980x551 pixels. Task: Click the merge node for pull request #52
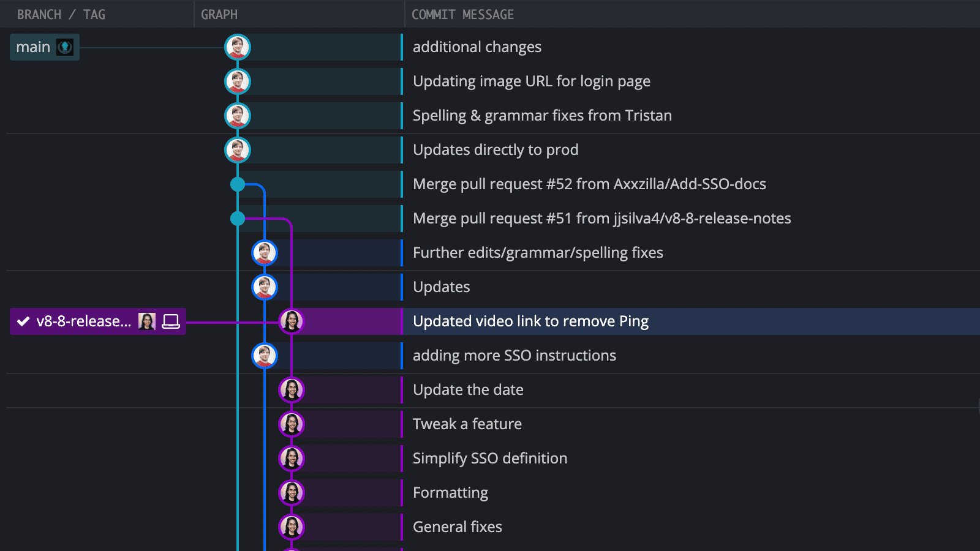coord(238,184)
